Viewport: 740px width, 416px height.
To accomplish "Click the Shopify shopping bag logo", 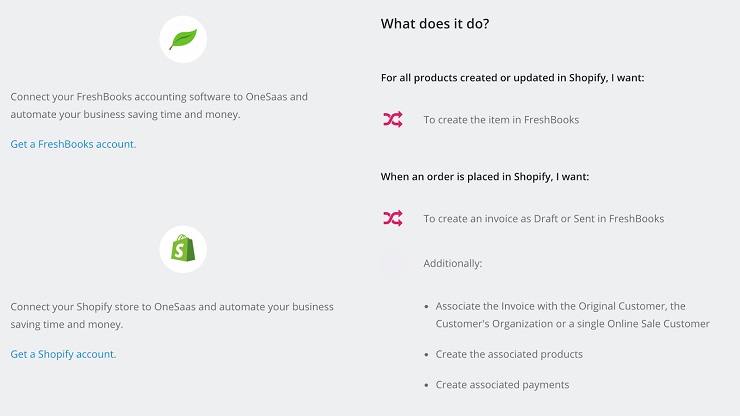I will (x=183, y=249).
